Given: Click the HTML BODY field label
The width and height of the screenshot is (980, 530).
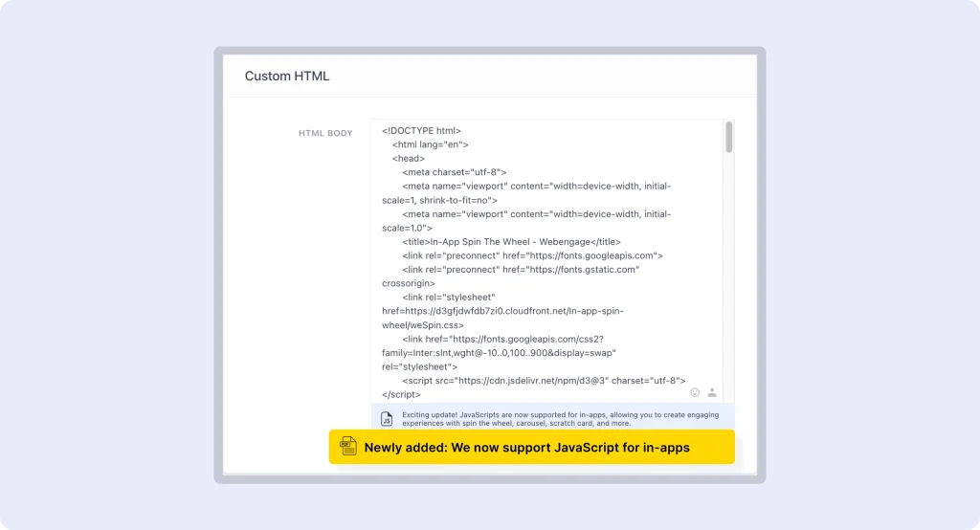Looking at the screenshot, I should [325, 133].
